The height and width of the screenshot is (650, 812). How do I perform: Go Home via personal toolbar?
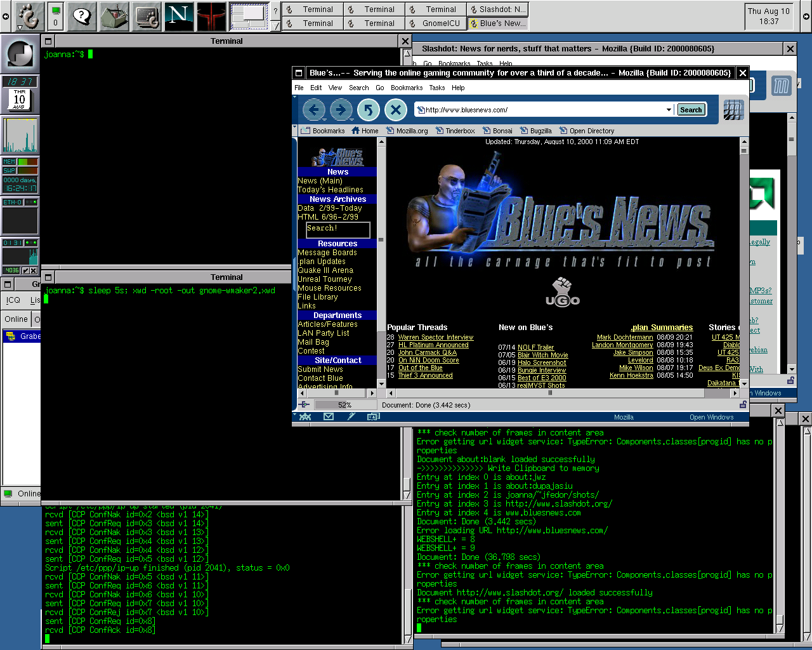(365, 131)
